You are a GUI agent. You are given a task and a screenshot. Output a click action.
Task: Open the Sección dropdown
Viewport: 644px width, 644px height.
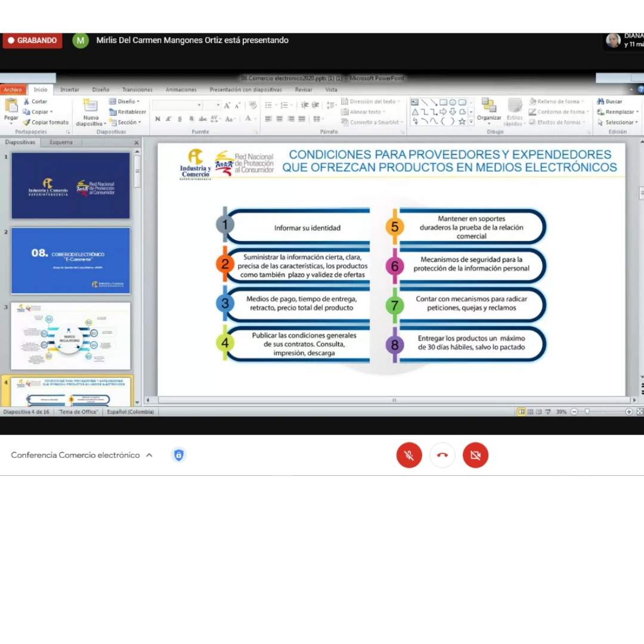125,122
